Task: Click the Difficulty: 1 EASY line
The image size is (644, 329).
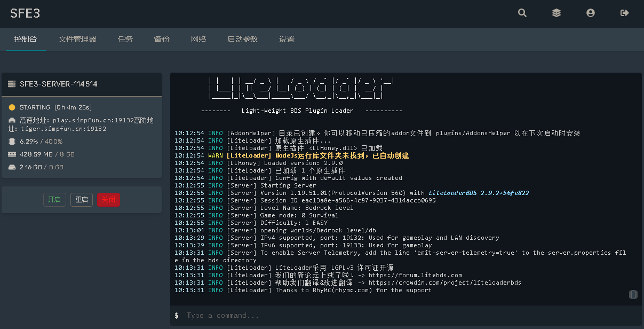Action: pos(251,223)
